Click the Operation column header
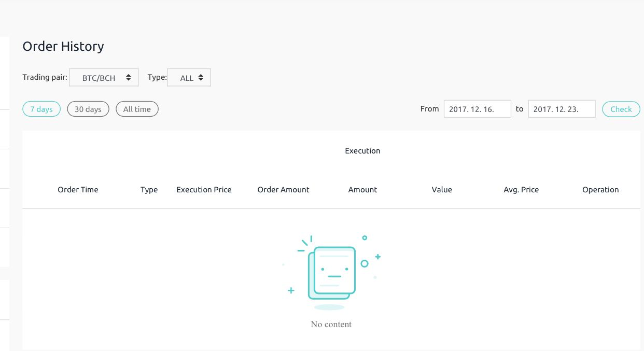The height and width of the screenshot is (351, 644). tap(600, 190)
